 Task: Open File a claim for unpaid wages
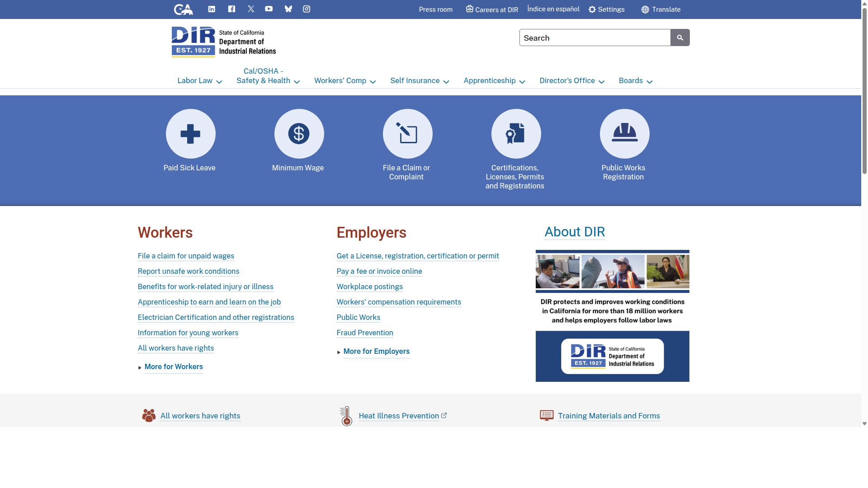tap(186, 256)
